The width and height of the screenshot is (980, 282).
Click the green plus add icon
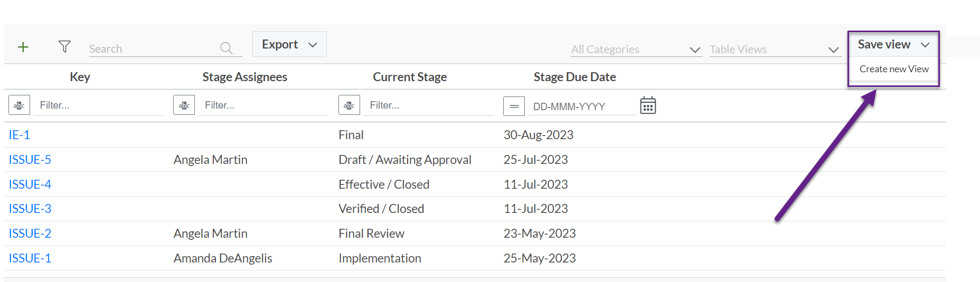tap(23, 47)
